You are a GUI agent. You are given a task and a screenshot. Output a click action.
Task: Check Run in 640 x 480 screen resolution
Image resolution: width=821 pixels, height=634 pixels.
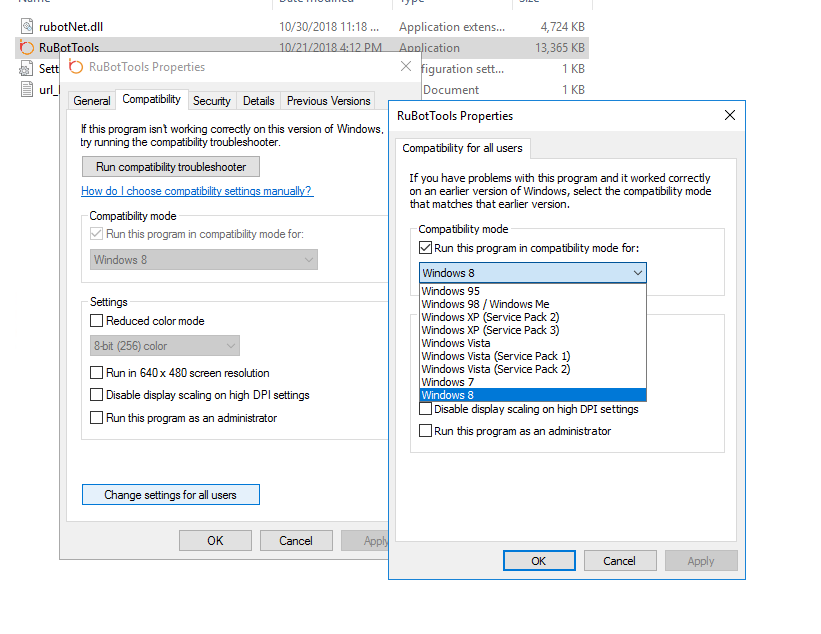tap(97, 373)
